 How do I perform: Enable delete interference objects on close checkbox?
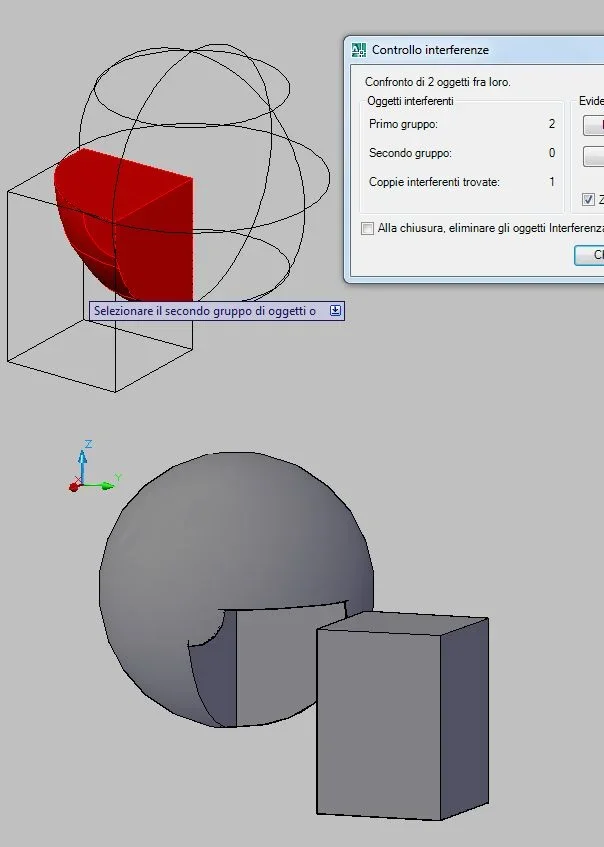[x=368, y=228]
